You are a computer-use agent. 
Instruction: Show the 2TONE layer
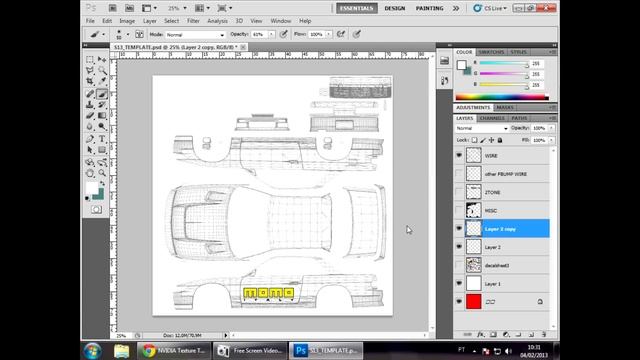pyautogui.click(x=459, y=192)
